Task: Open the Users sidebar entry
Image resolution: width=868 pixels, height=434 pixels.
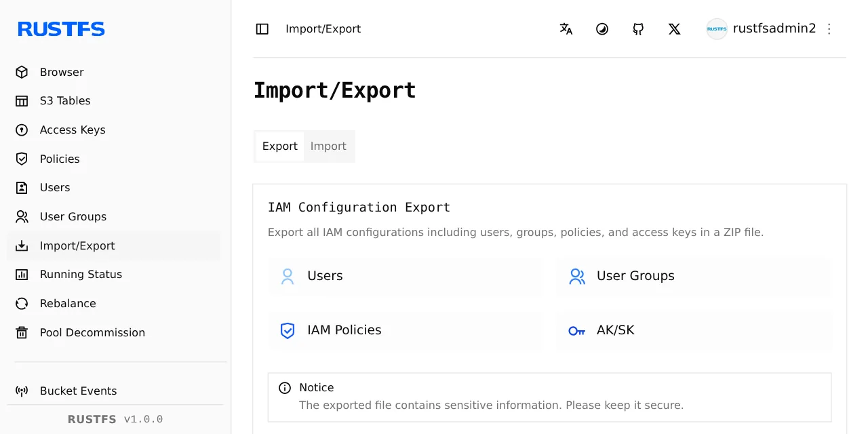Action: (114, 188)
